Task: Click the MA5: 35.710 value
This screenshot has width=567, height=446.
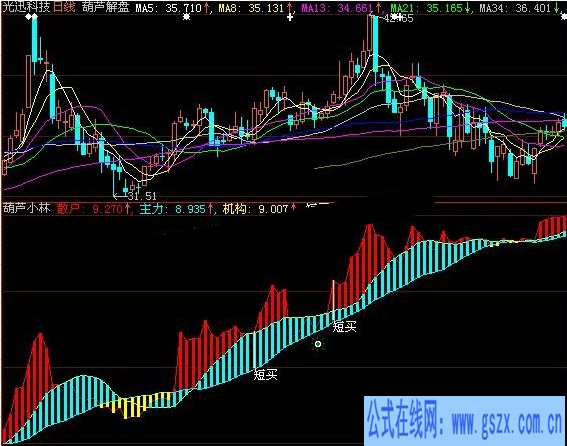Action: point(168,8)
